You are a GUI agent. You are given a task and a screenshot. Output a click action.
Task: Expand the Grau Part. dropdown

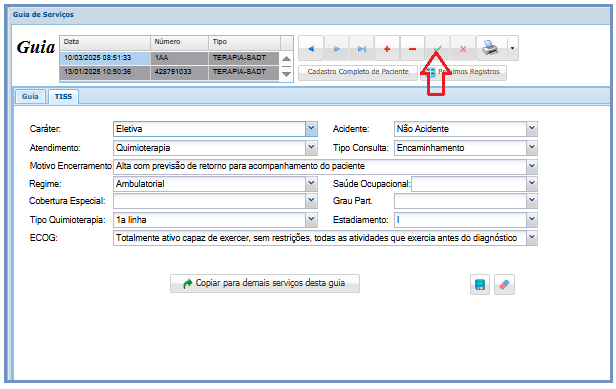tap(532, 201)
